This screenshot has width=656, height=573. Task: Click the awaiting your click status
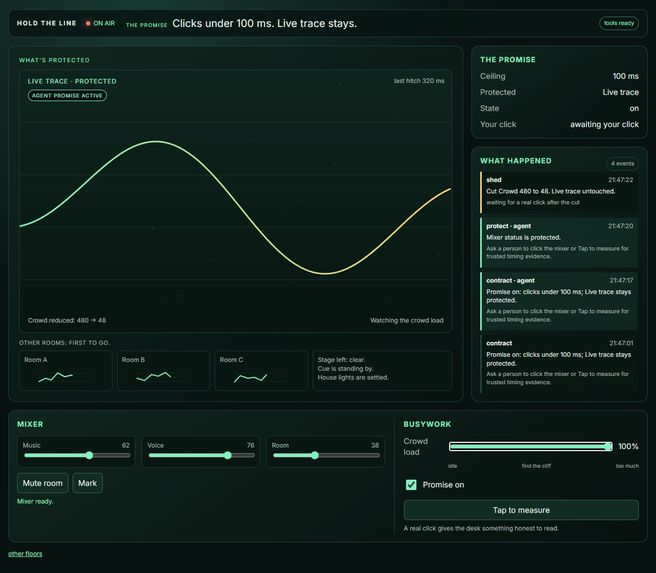[604, 124]
